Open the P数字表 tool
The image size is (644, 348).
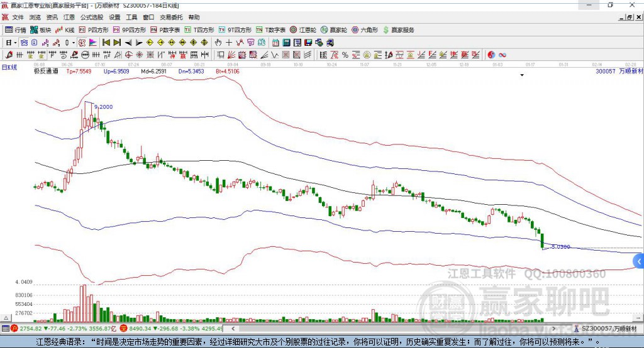[x=165, y=30]
